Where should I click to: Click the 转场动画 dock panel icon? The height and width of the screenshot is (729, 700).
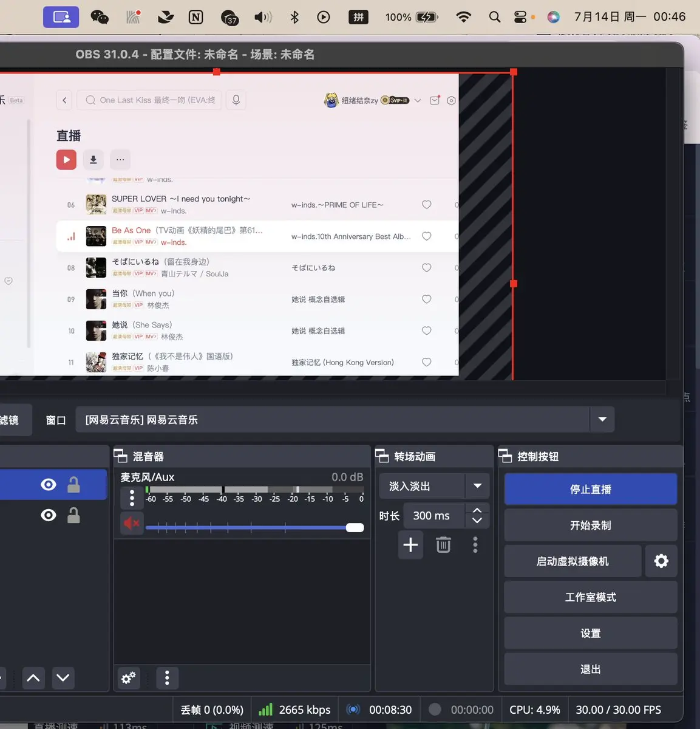coord(382,456)
